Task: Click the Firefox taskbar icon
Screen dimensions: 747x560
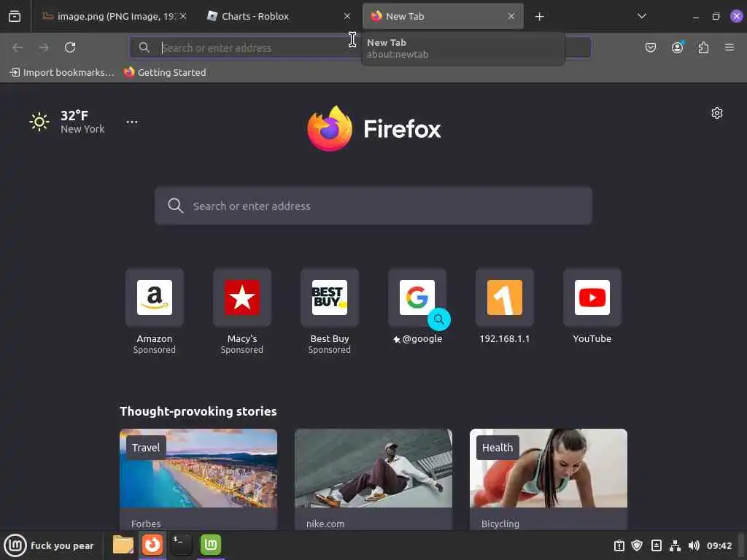Action: pos(152,545)
